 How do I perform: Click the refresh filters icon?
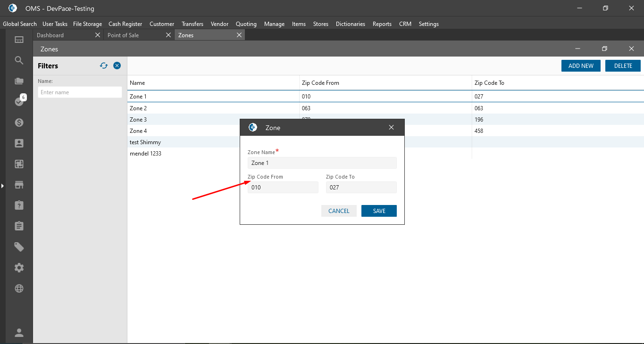(x=104, y=66)
